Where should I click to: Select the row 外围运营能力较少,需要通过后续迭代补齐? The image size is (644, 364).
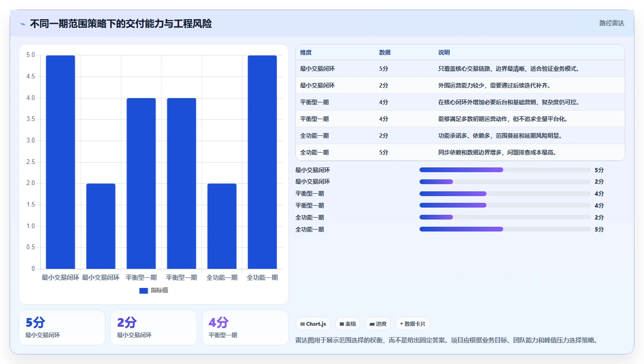[x=460, y=86]
